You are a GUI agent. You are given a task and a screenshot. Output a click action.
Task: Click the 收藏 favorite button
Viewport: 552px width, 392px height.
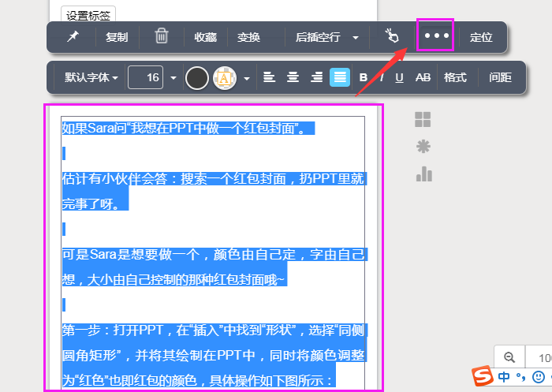point(205,37)
